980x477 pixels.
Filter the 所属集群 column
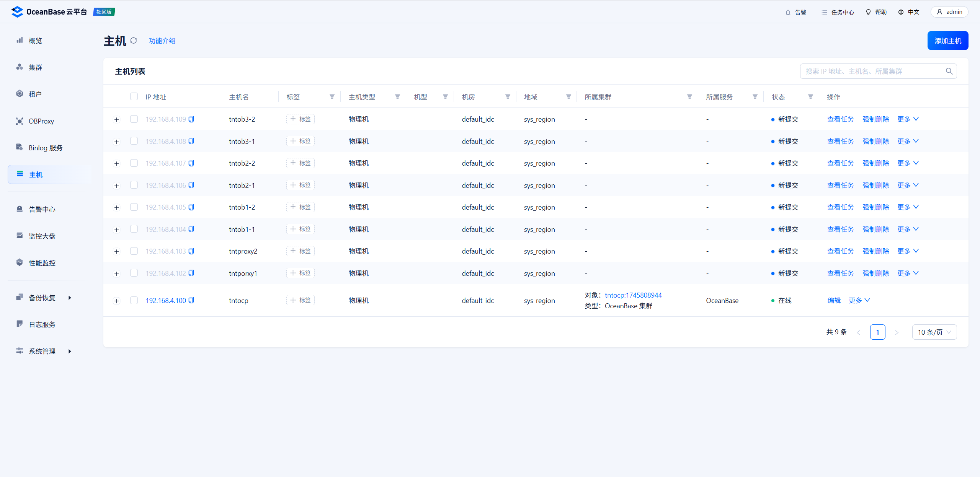point(689,97)
